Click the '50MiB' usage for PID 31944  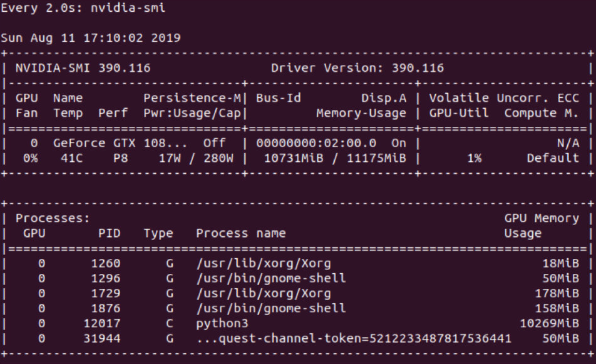pyautogui.click(x=560, y=338)
